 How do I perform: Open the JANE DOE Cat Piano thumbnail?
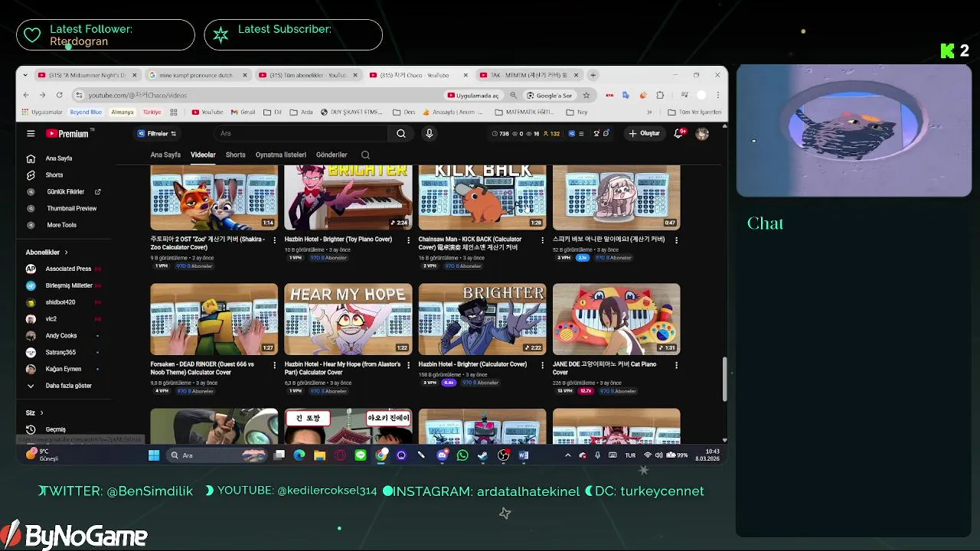point(616,319)
